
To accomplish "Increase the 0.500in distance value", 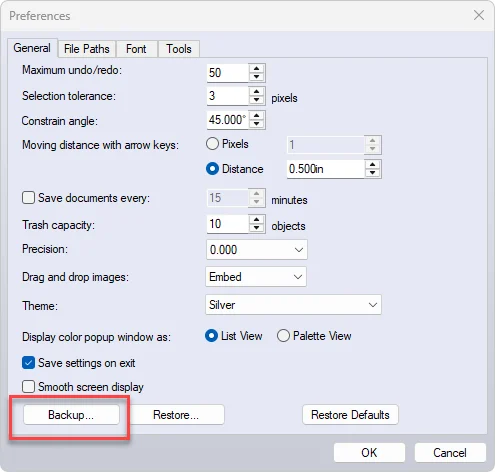I will point(373,165).
